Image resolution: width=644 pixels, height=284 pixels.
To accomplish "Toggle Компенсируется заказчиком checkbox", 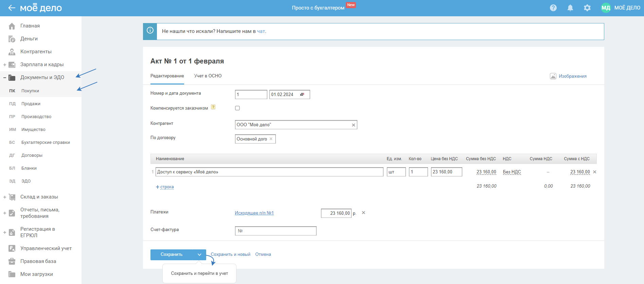I will coord(237,108).
